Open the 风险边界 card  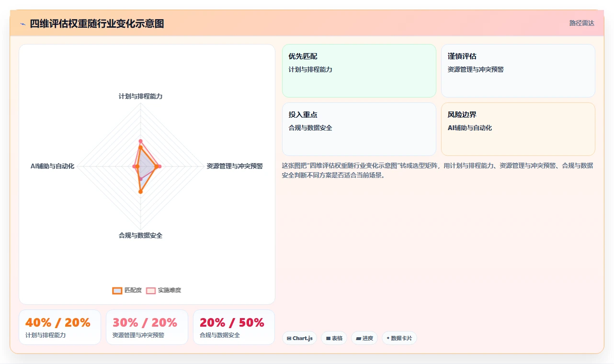click(518, 129)
